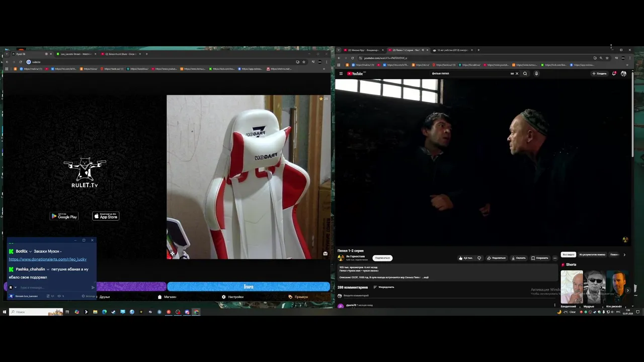
Task: Select Все видео filter chip
Action: (568, 254)
